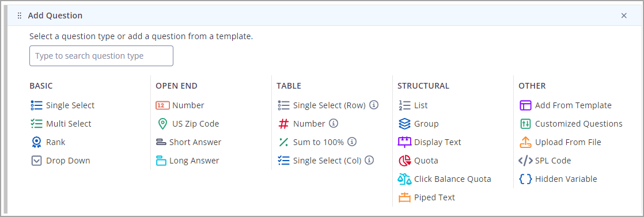Screen dimensions: 644x217
Task: Choose Add From Template option
Action: [566, 105]
